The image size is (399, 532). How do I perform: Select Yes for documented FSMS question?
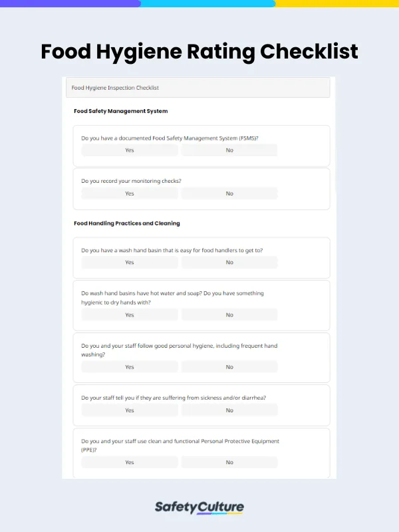130,150
